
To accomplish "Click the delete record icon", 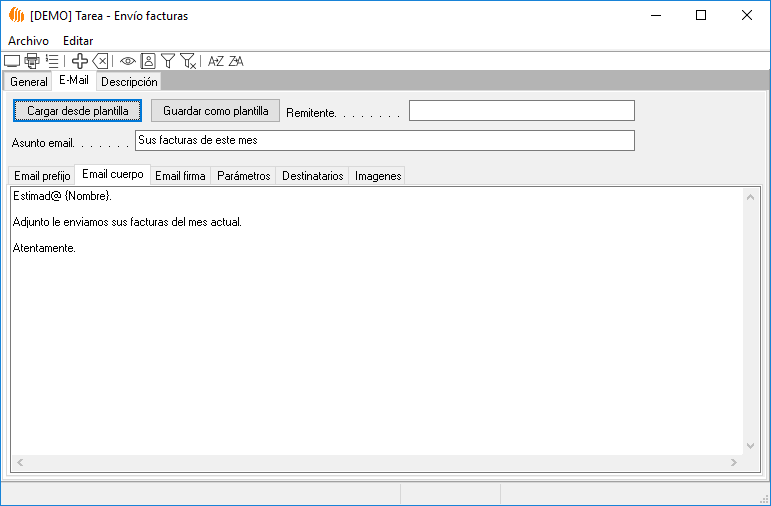I will 100,61.
